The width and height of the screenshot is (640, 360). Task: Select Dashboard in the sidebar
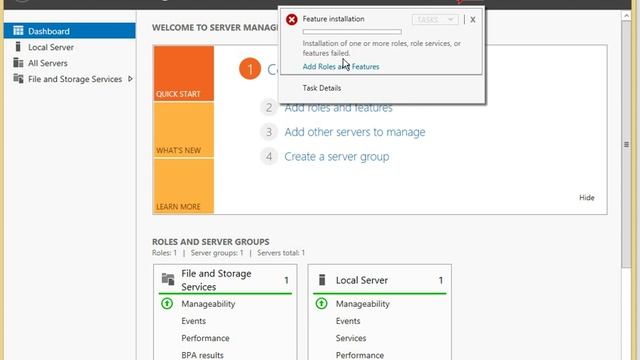(x=69, y=31)
